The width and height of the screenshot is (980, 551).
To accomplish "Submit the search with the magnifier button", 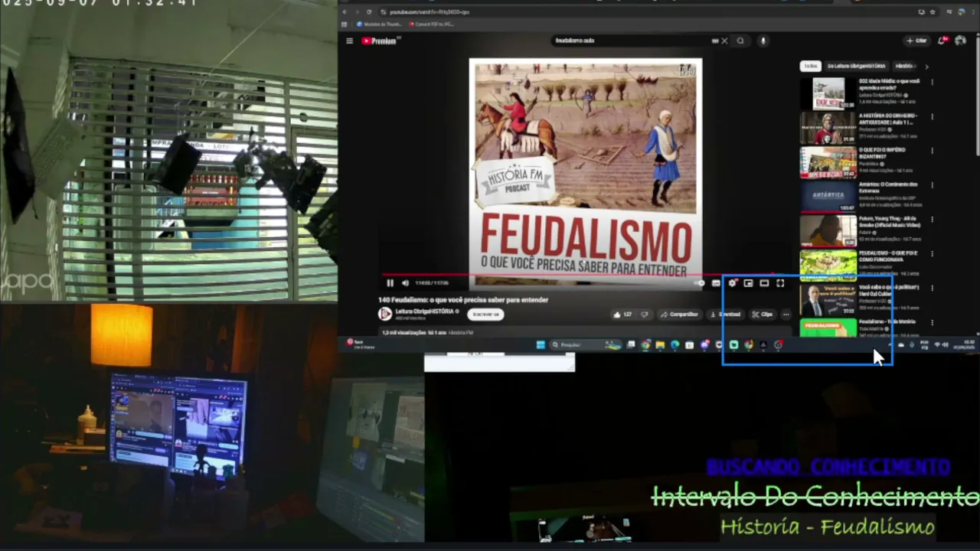I will point(740,41).
